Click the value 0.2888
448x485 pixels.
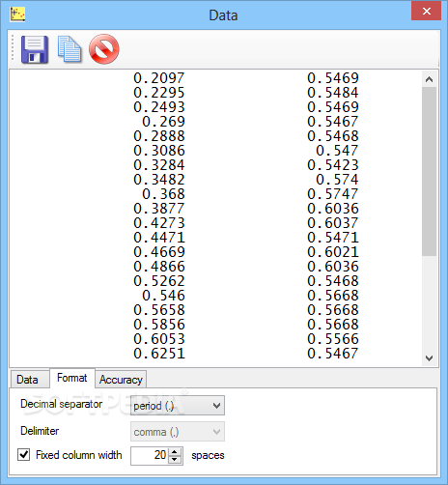pos(159,136)
